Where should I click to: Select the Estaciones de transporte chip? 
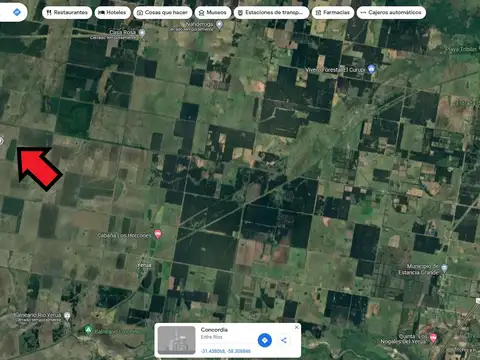(271, 13)
